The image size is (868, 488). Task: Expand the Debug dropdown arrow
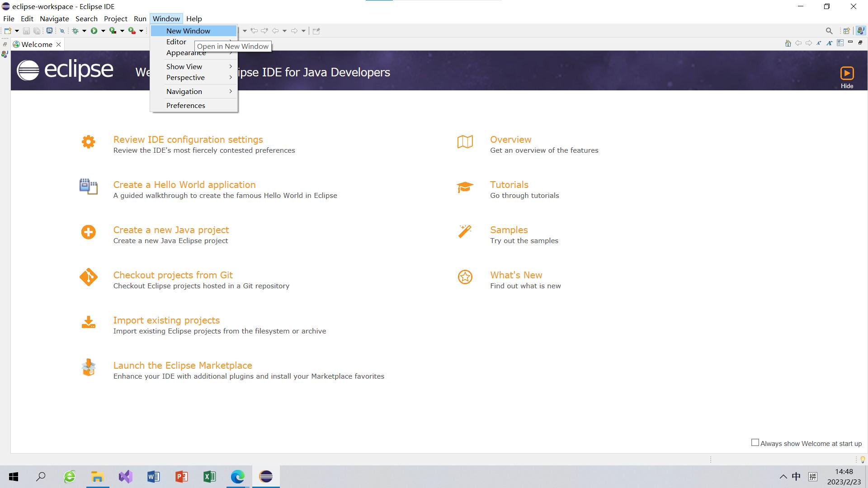(84, 31)
